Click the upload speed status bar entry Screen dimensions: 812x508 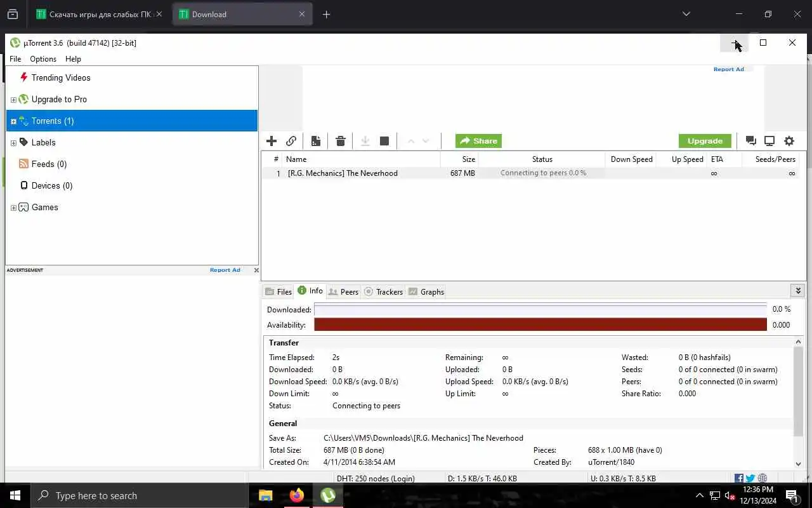tap(623, 479)
